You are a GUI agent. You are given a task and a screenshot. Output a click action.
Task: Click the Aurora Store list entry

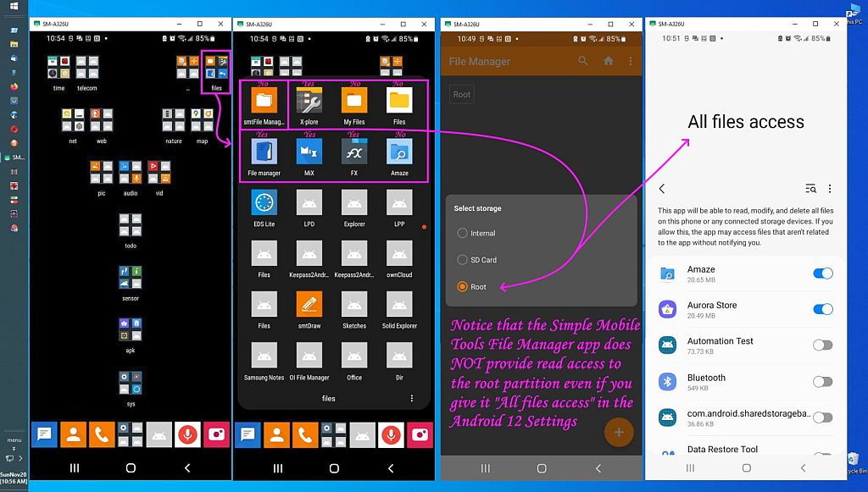[746, 310]
